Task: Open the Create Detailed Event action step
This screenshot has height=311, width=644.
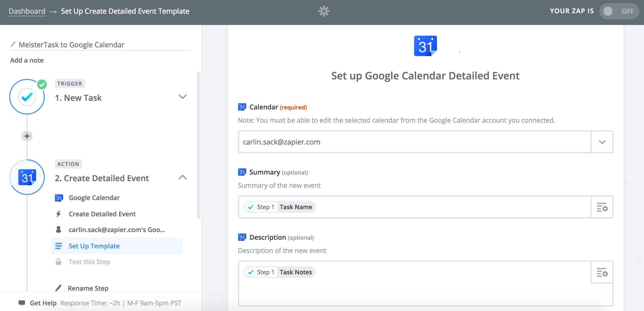Action: (102, 214)
